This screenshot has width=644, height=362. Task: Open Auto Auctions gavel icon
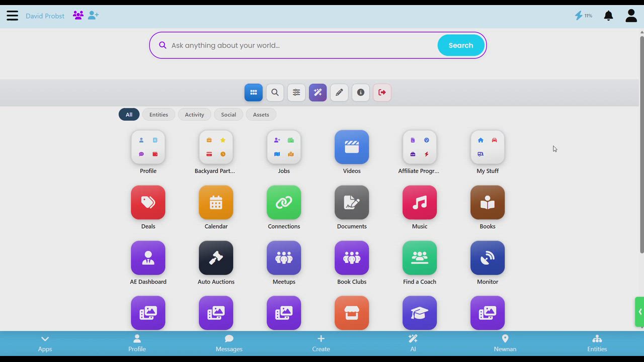216,258
